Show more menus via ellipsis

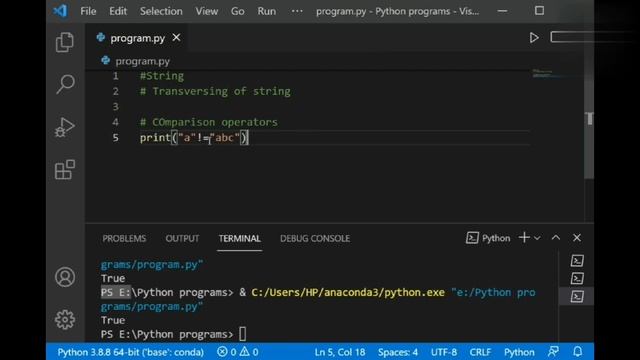297,11
